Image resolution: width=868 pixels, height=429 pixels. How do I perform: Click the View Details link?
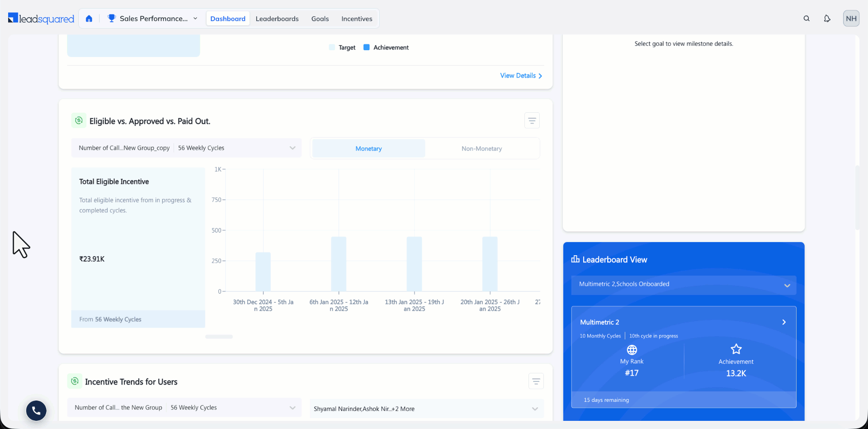coord(521,76)
